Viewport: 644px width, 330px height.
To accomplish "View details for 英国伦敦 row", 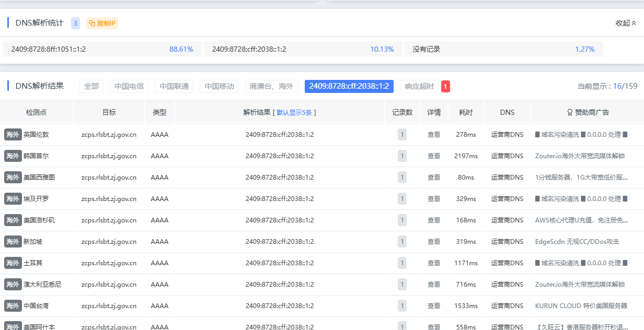I will 434,135.
